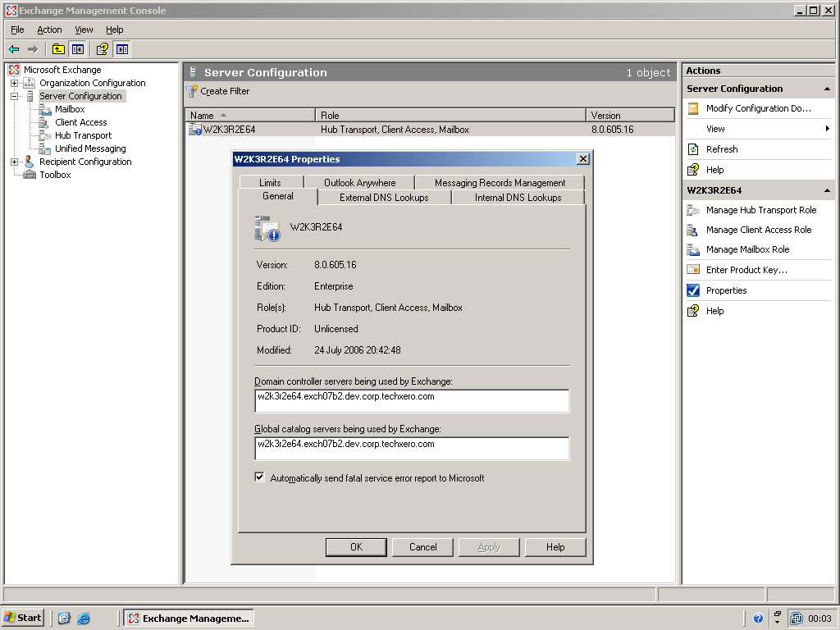Open the Messaging Records Management tab
The image size is (840, 630).
[x=500, y=183]
